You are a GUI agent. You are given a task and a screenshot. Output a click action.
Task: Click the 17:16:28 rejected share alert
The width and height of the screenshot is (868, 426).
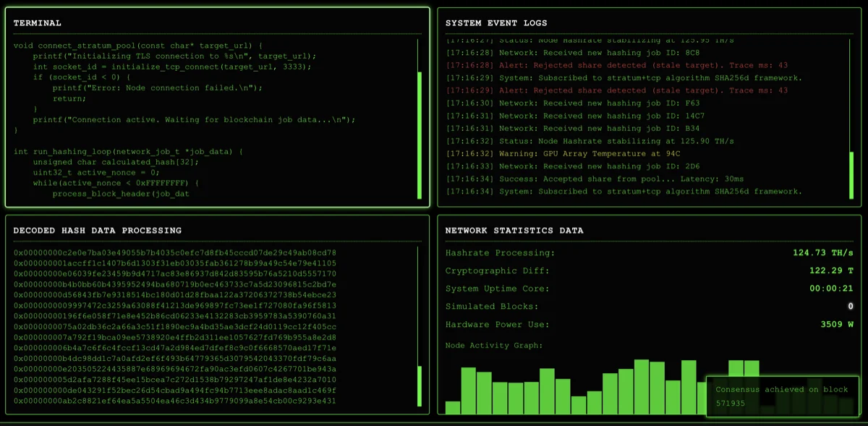click(x=617, y=65)
